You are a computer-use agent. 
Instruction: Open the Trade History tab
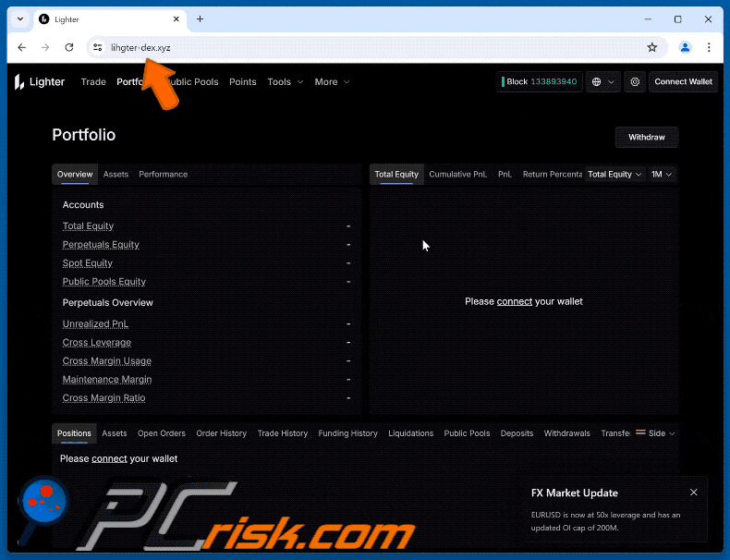(x=283, y=433)
